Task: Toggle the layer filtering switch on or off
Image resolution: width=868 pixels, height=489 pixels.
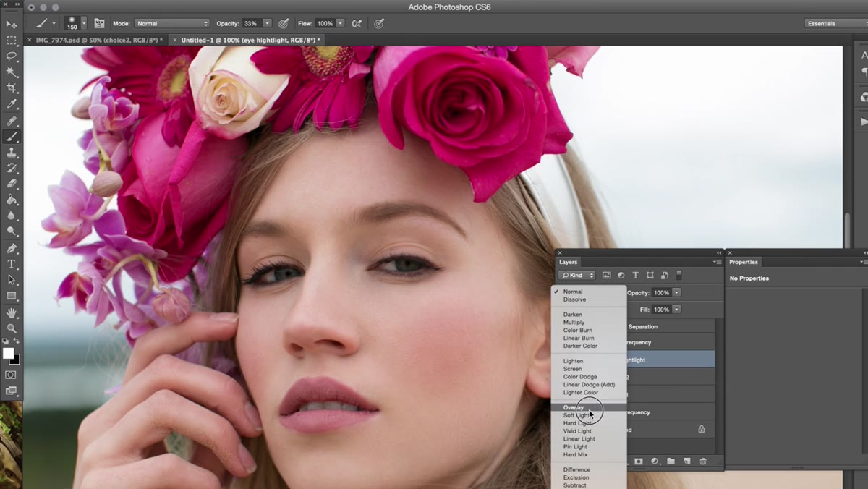Action: (x=678, y=275)
